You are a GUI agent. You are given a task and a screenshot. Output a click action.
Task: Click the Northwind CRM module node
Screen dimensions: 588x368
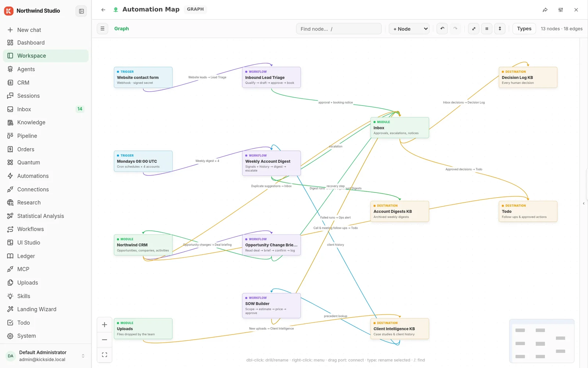(143, 245)
